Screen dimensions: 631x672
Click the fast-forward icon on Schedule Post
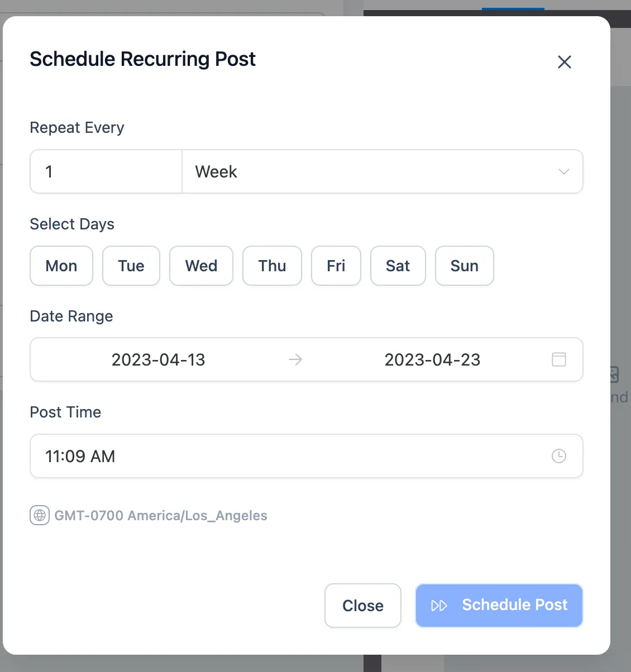tap(439, 606)
